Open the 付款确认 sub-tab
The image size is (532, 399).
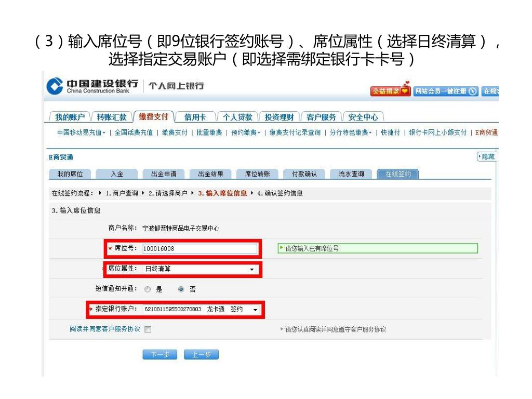pyautogui.click(x=304, y=174)
